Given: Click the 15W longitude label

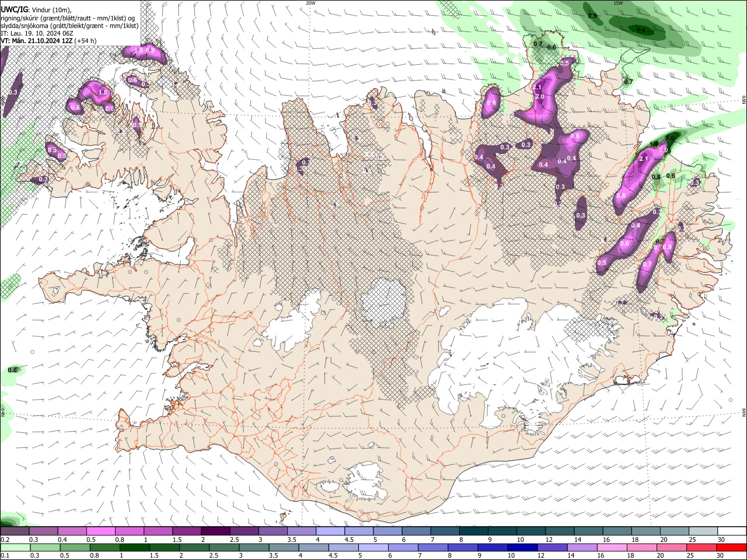Looking at the screenshot, I should tap(618, 3).
